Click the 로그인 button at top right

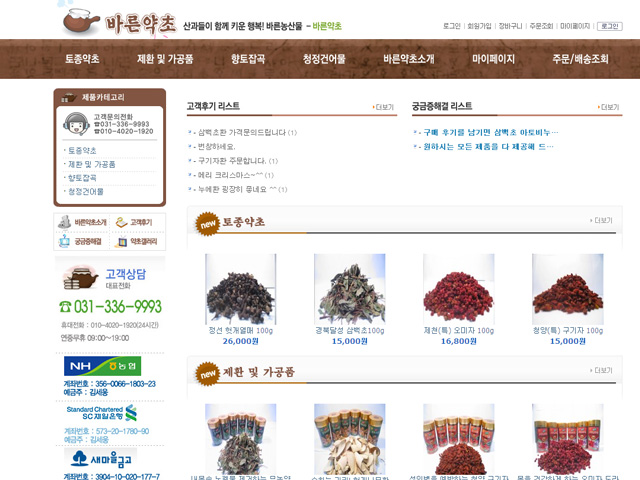click(610, 26)
